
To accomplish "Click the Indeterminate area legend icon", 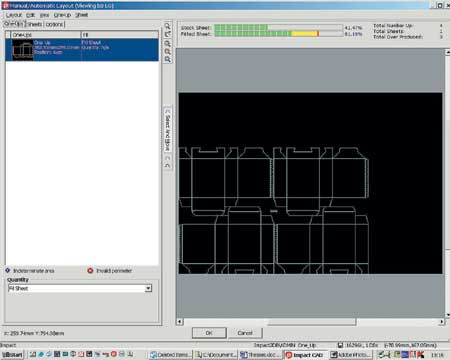I will (x=8, y=270).
